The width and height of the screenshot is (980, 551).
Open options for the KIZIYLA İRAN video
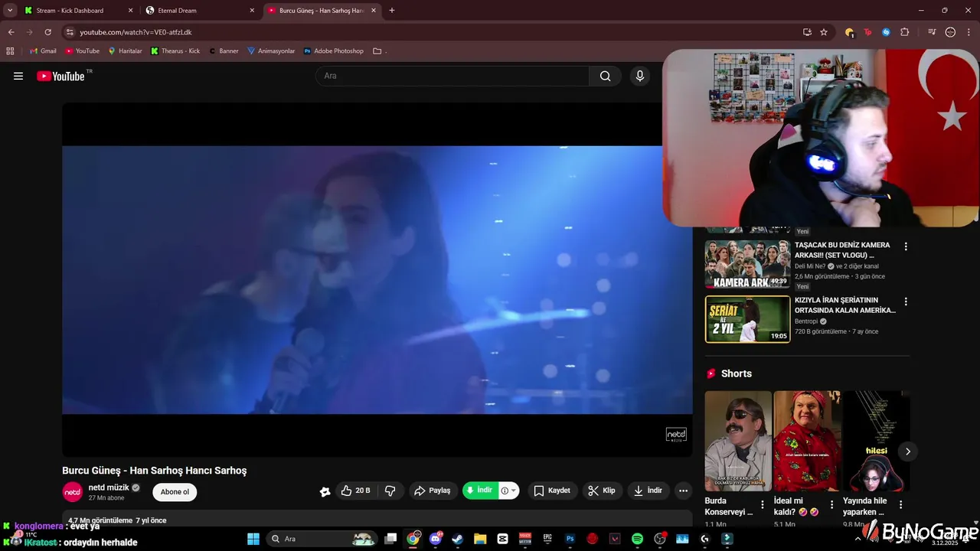pos(906,302)
